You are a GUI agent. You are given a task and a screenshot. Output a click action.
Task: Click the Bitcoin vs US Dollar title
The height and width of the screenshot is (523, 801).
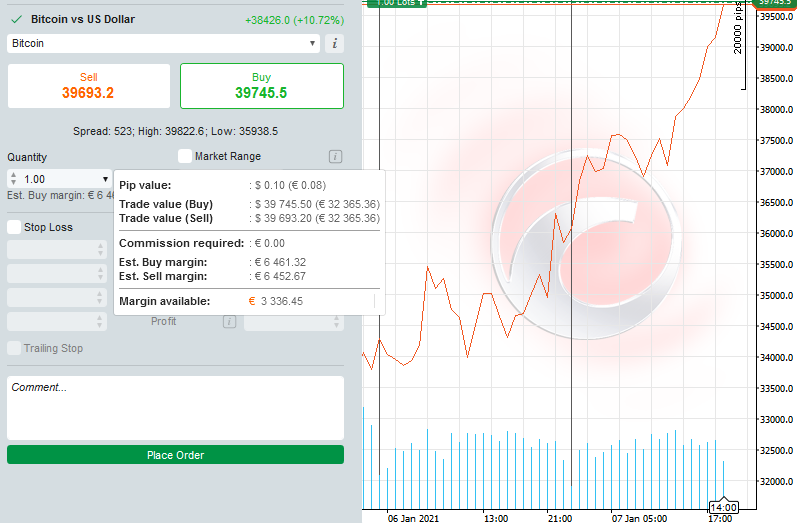click(x=83, y=19)
